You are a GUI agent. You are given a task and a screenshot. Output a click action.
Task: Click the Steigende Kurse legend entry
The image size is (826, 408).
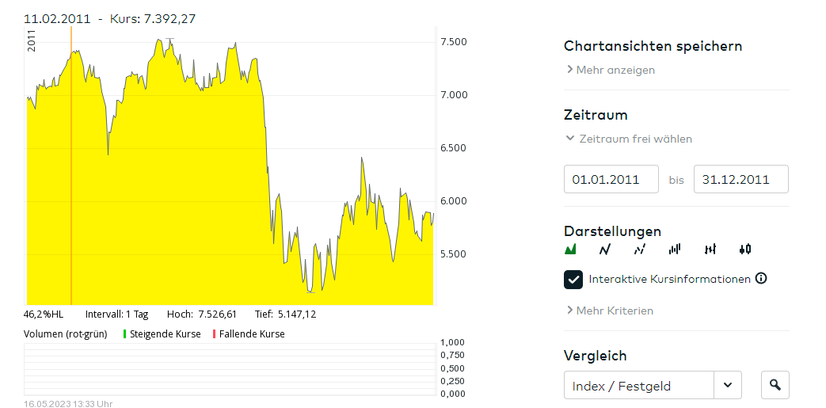(162, 334)
